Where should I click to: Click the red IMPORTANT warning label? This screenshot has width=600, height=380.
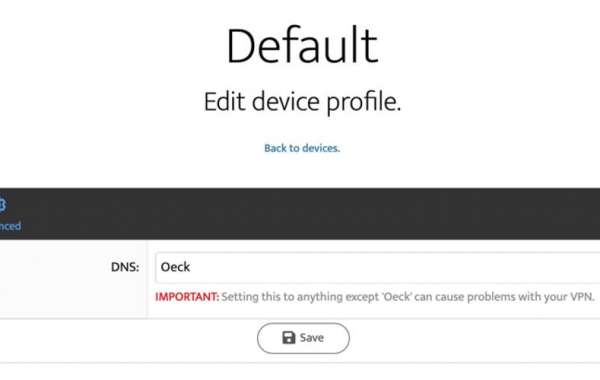187,297
